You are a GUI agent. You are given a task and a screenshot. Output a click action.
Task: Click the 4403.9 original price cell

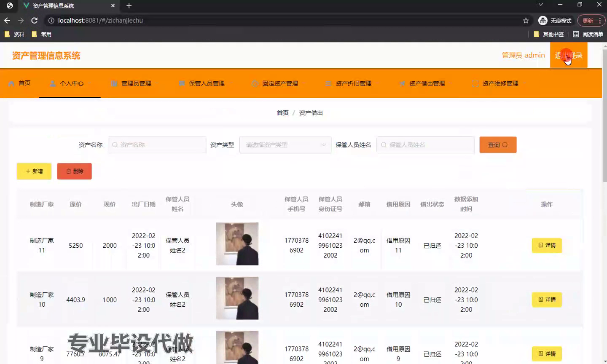click(x=76, y=300)
